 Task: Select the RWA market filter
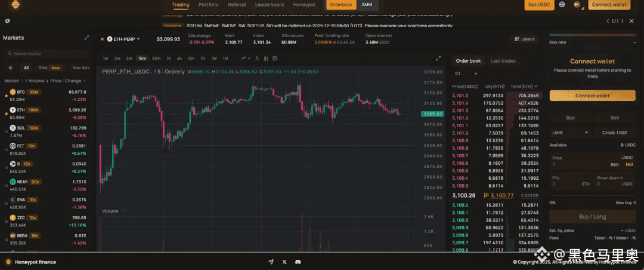click(x=49, y=68)
